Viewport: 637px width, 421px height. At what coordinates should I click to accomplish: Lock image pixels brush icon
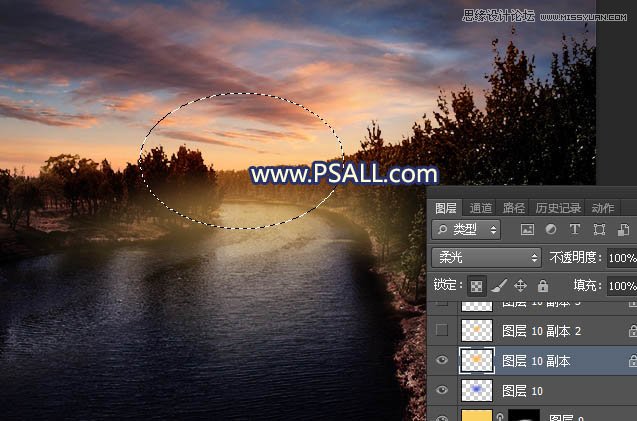coord(499,286)
